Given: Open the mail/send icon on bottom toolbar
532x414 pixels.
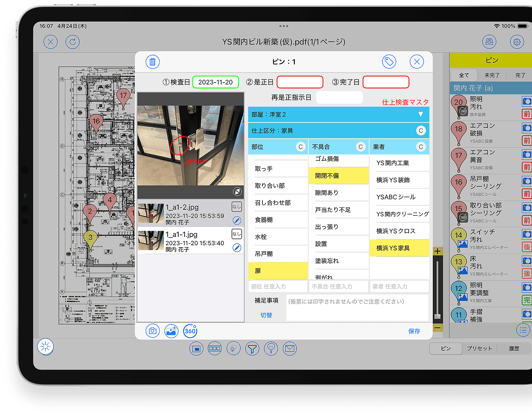Looking at the screenshot, I should pos(290,348).
